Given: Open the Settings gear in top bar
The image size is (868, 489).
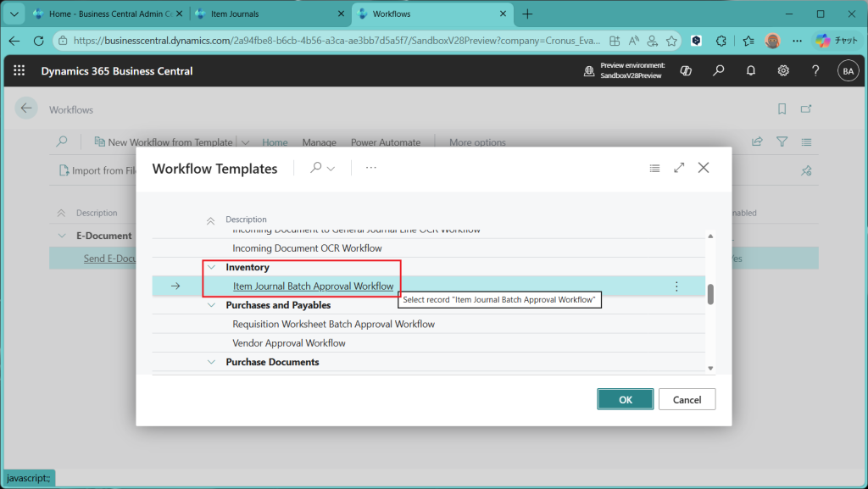Looking at the screenshot, I should pyautogui.click(x=783, y=71).
